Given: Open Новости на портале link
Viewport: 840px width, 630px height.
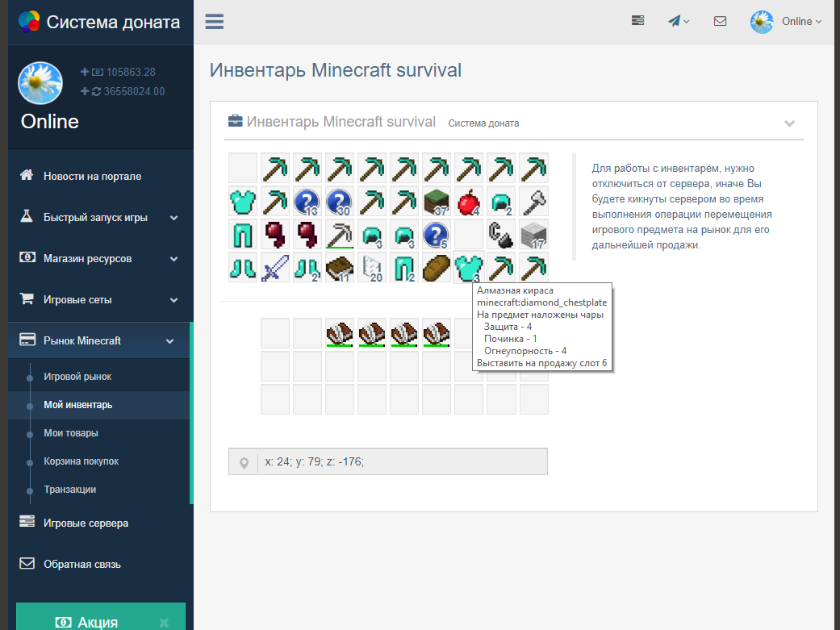Looking at the screenshot, I should (x=92, y=176).
